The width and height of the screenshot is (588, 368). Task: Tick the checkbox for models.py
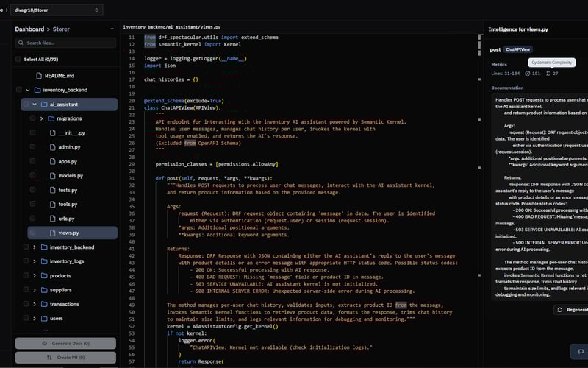[32, 175]
